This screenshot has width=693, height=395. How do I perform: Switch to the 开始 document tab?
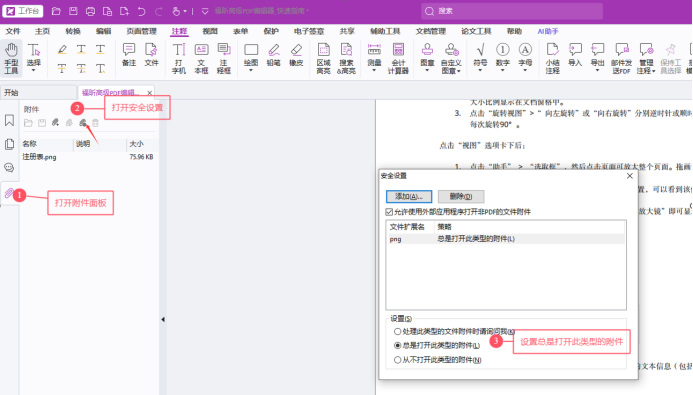(x=38, y=92)
